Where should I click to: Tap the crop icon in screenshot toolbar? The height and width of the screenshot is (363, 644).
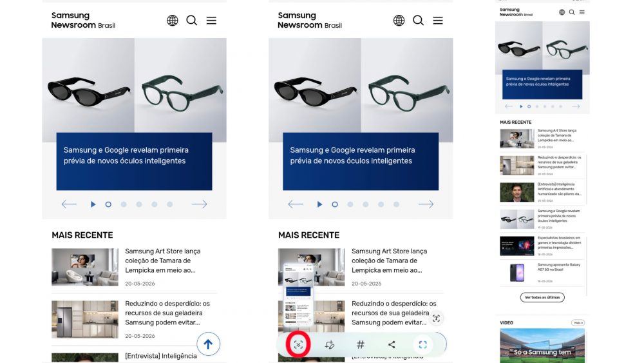(x=422, y=344)
